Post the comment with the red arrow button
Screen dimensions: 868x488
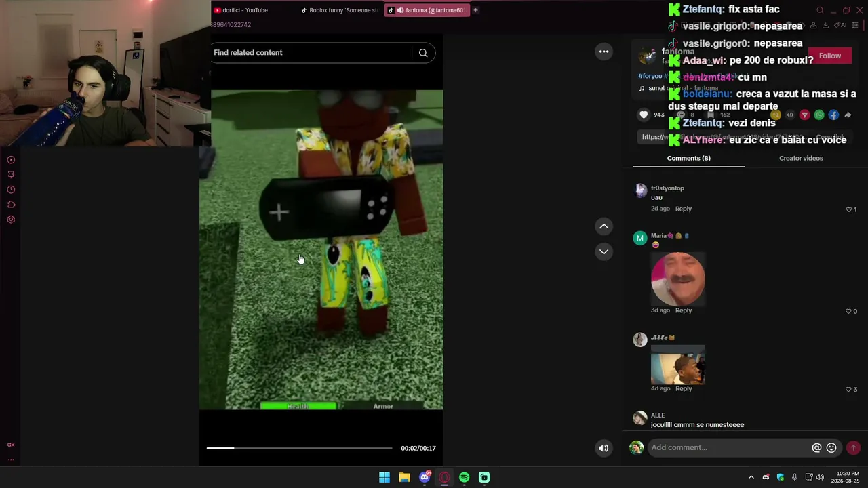pyautogui.click(x=853, y=448)
